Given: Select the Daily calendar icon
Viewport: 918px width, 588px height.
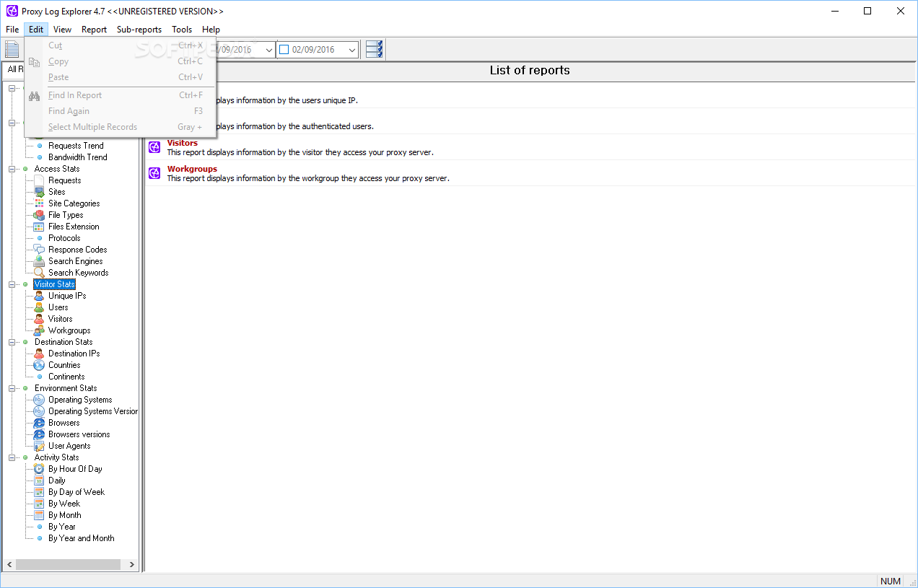Looking at the screenshot, I should 39,481.
